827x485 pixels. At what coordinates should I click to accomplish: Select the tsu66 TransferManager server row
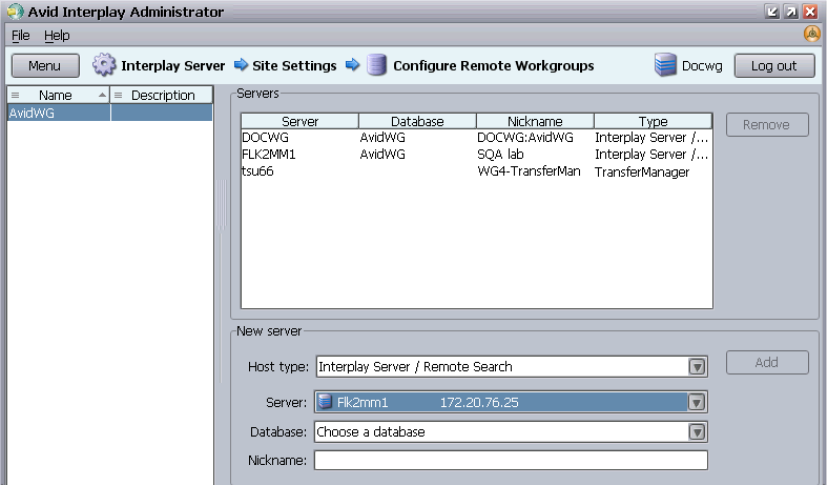click(475, 172)
